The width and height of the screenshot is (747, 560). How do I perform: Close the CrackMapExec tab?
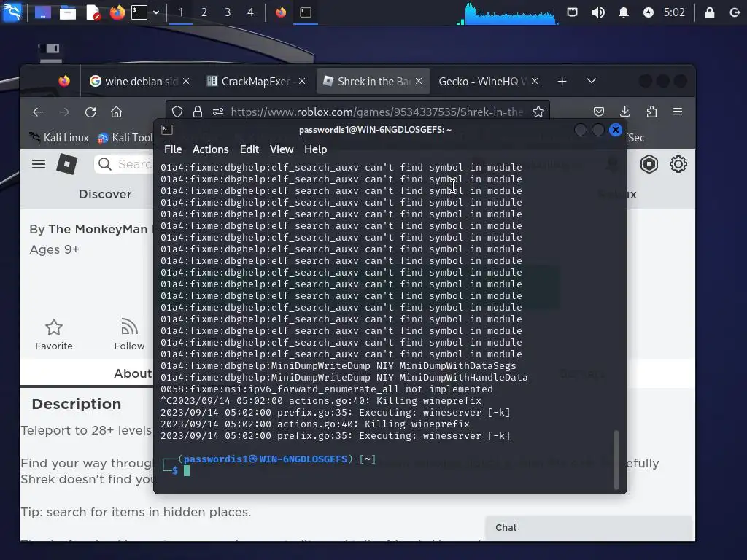pyautogui.click(x=302, y=82)
